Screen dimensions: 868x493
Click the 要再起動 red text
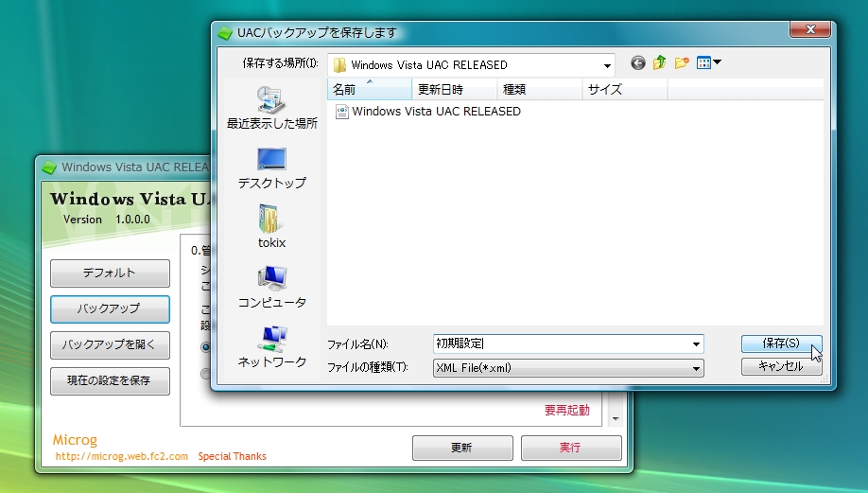coord(567,411)
